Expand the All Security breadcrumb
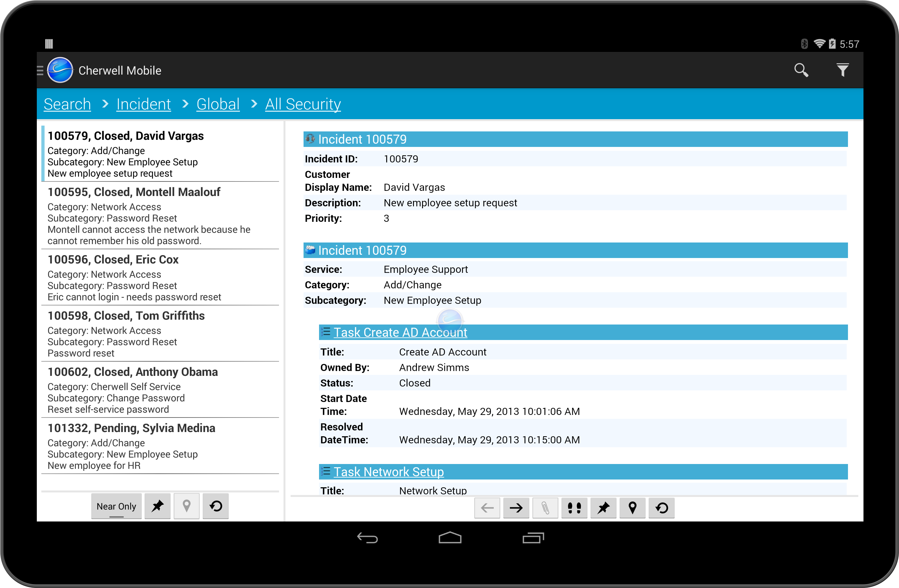This screenshot has height=588, width=899. click(x=303, y=104)
